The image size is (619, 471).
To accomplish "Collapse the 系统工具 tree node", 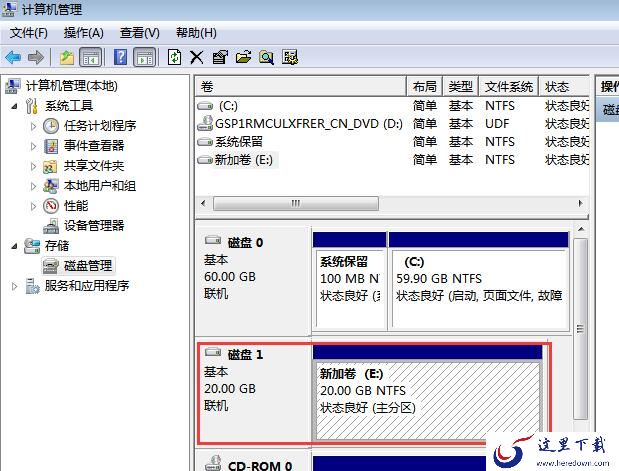I will (14, 106).
